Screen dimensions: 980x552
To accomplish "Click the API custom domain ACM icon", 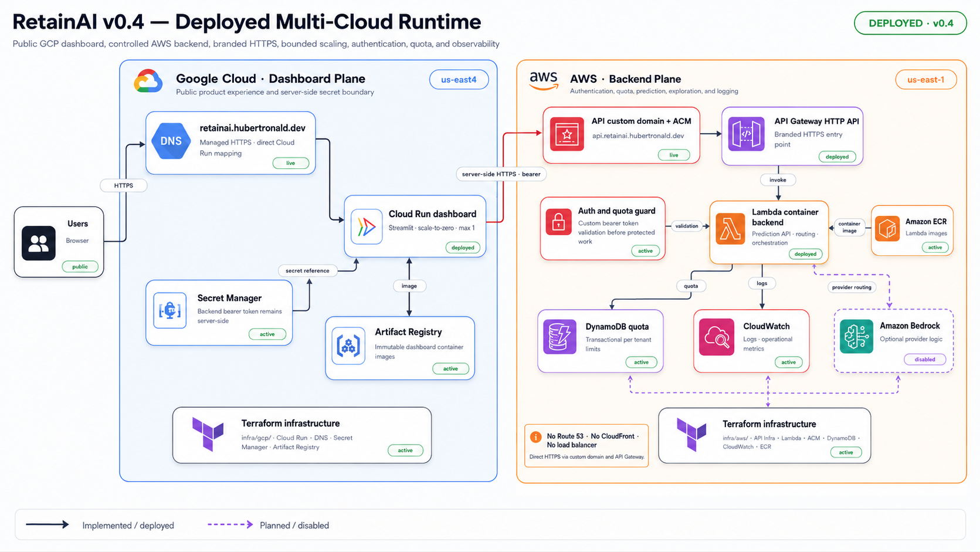I will coord(567,134).
